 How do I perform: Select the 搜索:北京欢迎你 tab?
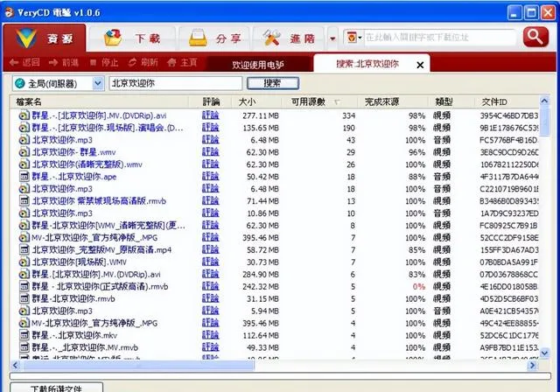pos(367,64)
